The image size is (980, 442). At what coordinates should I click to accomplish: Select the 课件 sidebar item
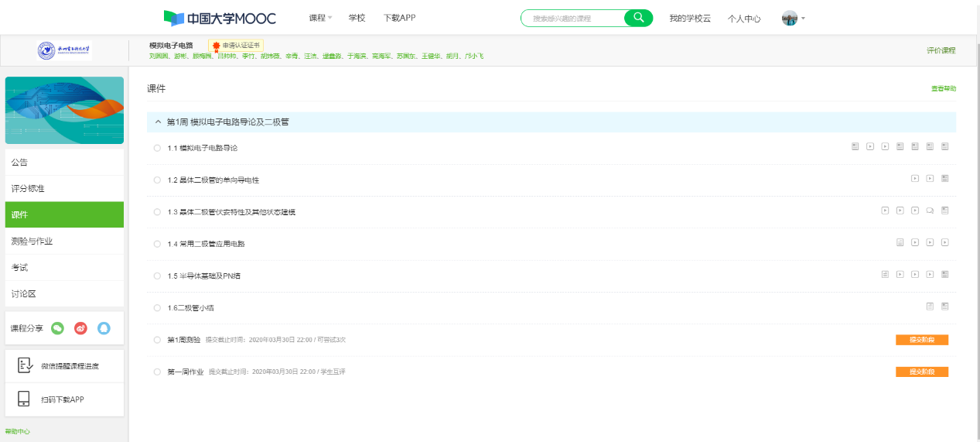[x=64, y=214]
